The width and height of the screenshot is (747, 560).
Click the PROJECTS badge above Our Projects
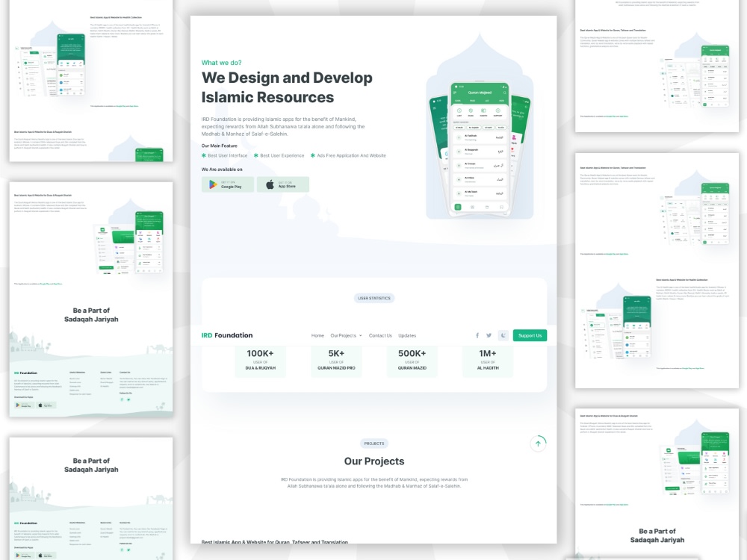(x=374, y=444)
